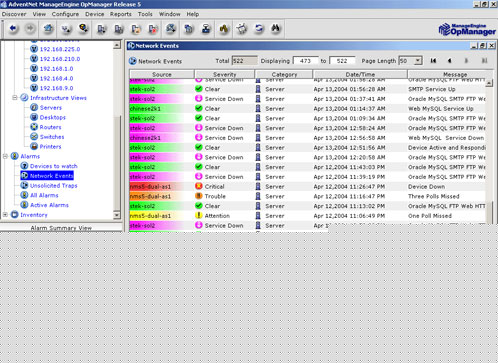This screenshot has width=498, height=363.
Task: Open the Desktops infrastructure view
Action: click(53, 117)
